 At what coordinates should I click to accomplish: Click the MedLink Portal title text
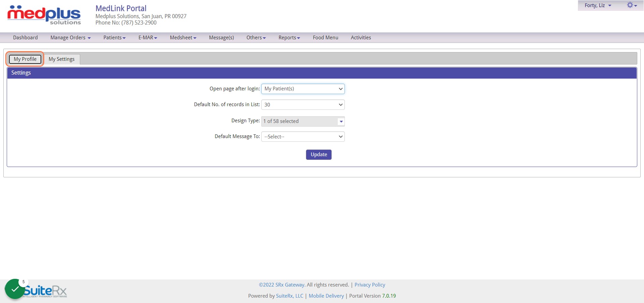coord(121,8)
